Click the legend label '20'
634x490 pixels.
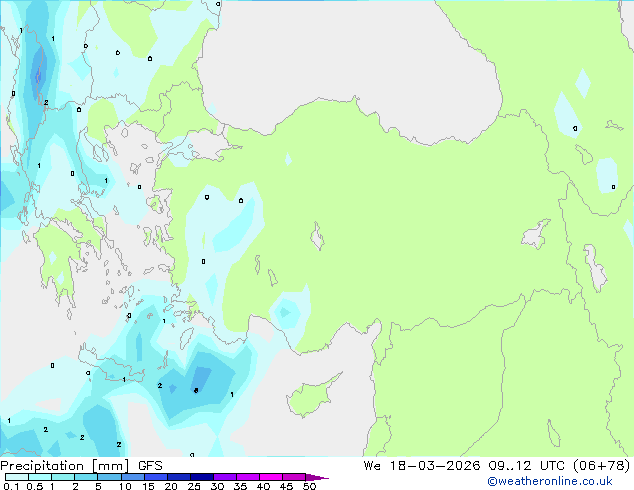pyautogui.click(x=171, y=486)
